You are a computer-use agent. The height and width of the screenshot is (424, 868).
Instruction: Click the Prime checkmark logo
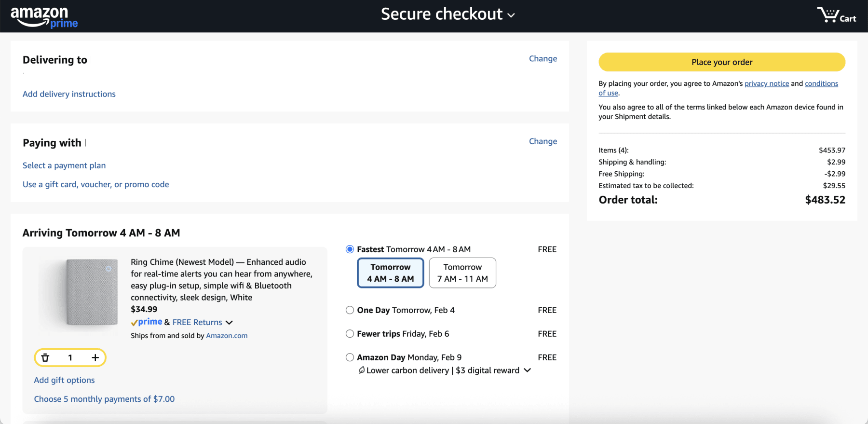point(147,322)
